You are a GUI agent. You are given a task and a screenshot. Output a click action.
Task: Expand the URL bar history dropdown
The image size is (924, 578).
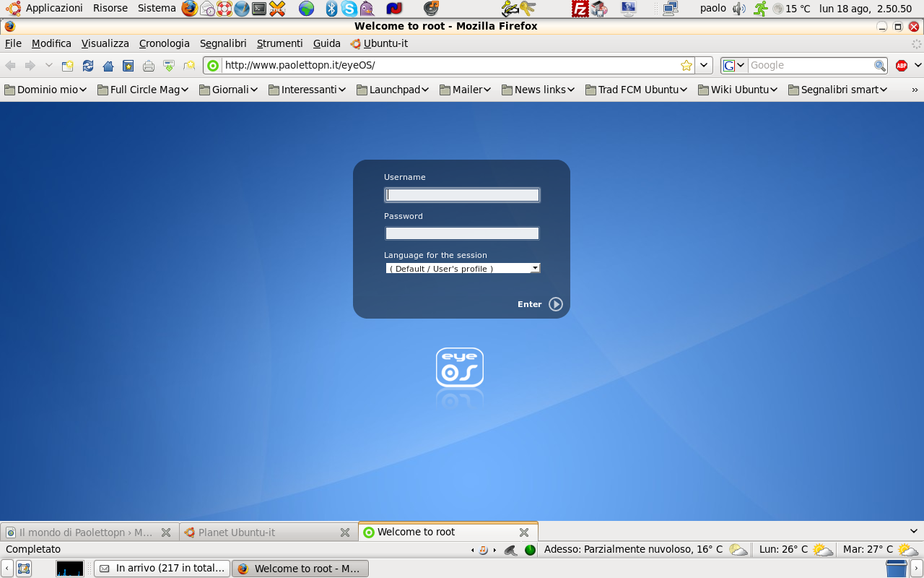pyautogui.click(x=705, y=65)
